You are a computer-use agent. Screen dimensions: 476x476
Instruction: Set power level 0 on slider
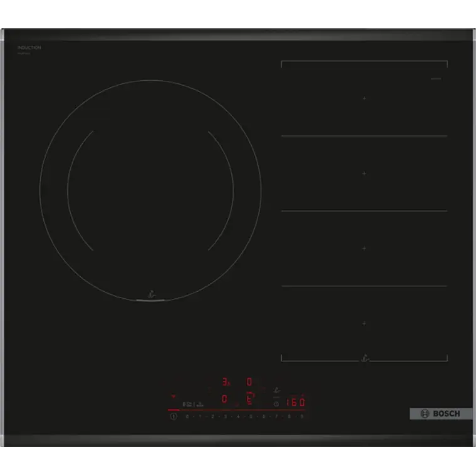pyautogui.click(x=187, y=416)
